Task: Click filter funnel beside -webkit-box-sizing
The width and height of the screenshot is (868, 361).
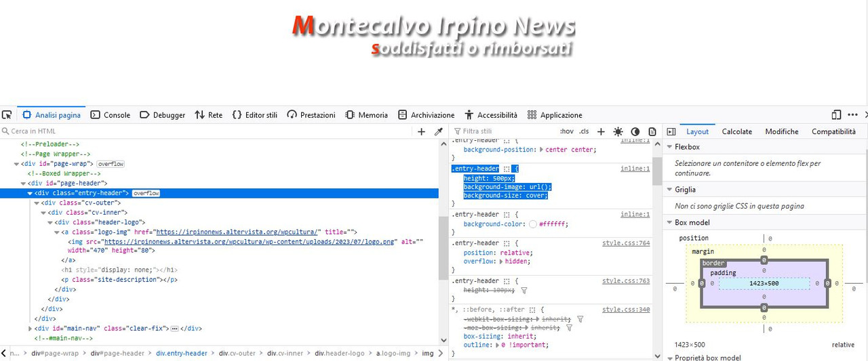Action: click(x=580, y=319)
